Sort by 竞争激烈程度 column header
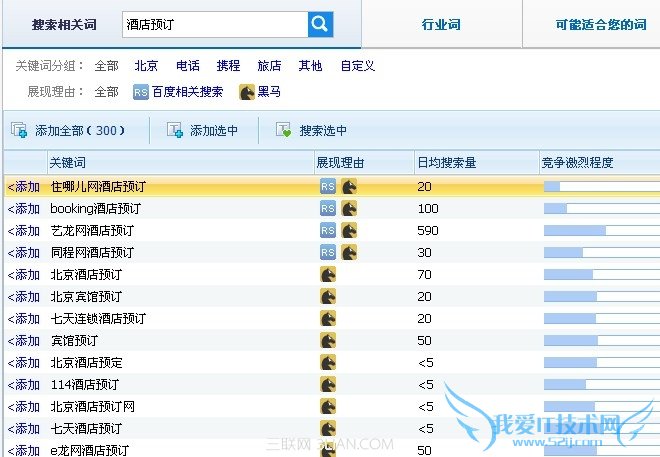Image resolution: width=660 pixels, height=457 pixels. tap(577, 162)
